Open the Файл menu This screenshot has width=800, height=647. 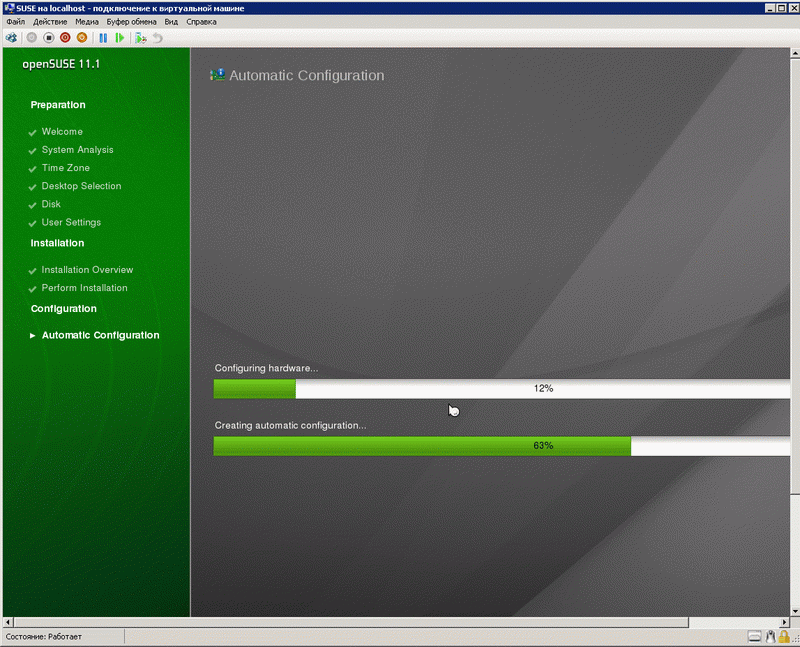(x=16, y=22)
